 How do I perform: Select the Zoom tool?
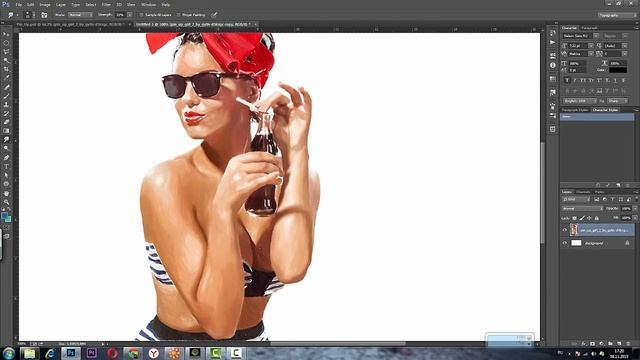click(x=6, y=202)
